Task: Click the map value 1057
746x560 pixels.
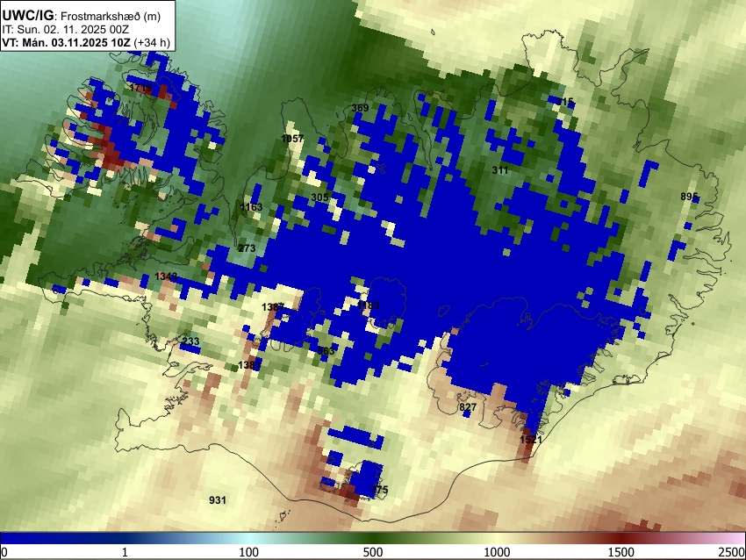Action: point(292,139)
